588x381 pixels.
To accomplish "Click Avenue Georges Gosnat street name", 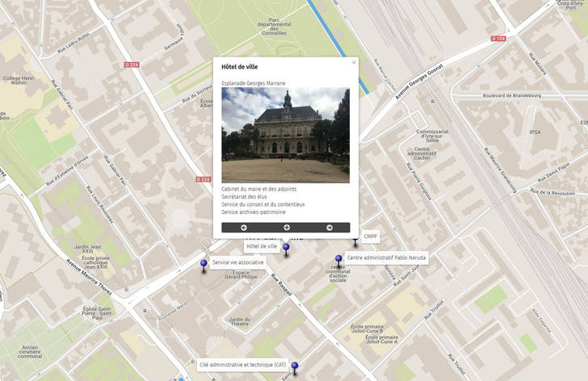I will tap(419, 82).
